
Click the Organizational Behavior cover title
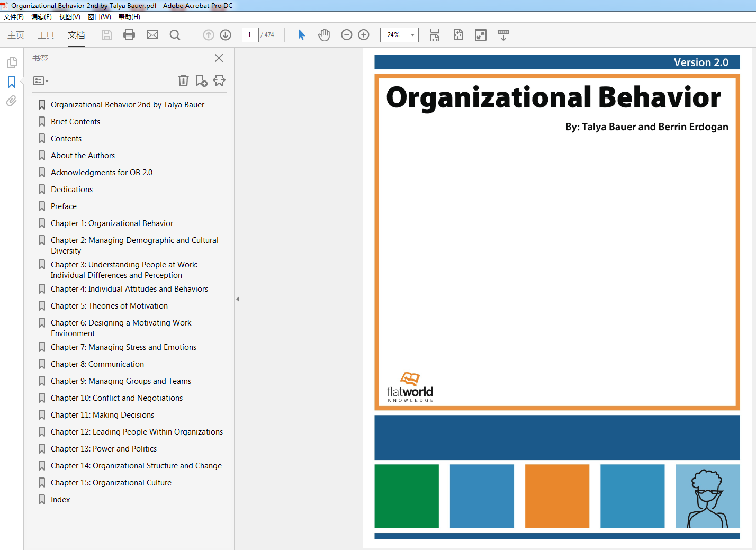tap(554, 98)
